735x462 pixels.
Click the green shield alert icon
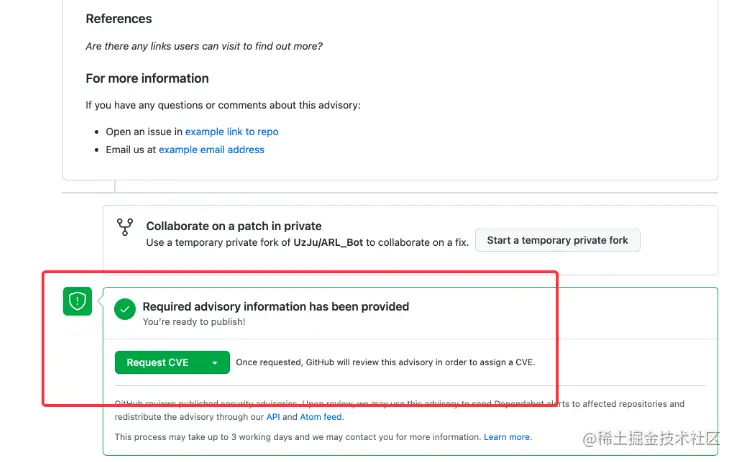point(77,299)
